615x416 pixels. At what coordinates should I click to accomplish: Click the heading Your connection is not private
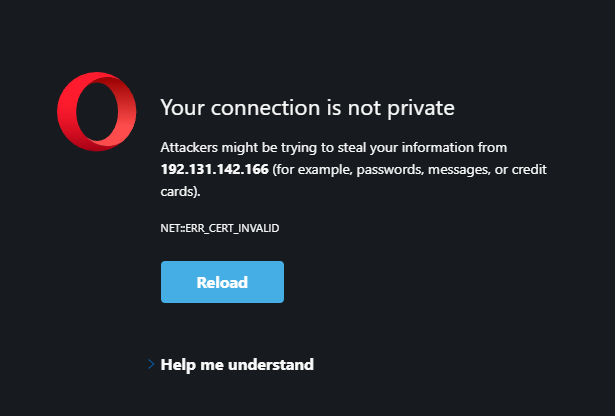[308, 107]
